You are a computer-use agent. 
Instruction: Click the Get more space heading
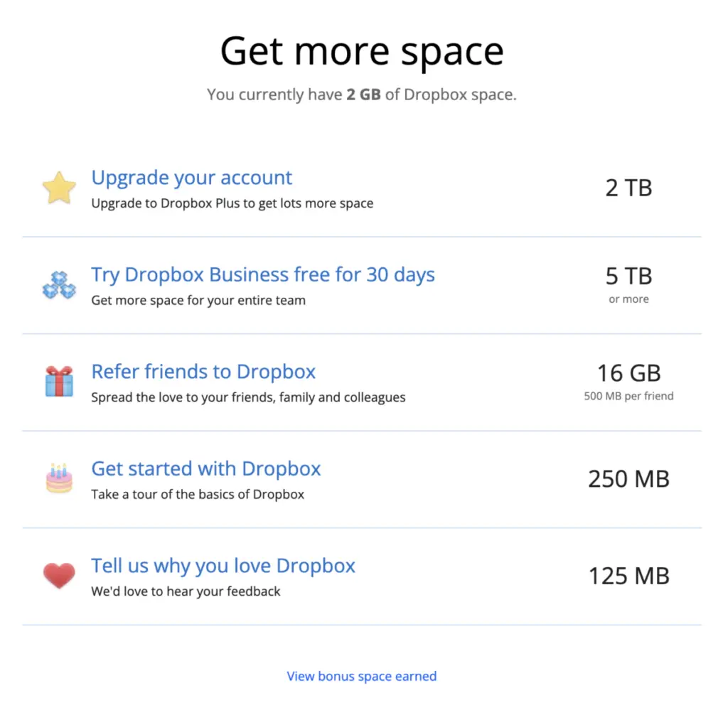362,52
